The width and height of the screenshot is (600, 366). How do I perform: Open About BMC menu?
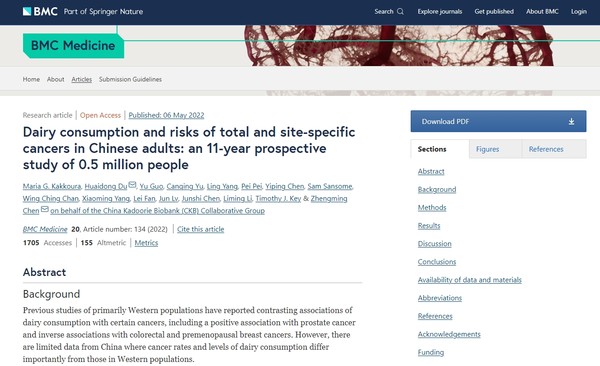[x=542, y=11]
